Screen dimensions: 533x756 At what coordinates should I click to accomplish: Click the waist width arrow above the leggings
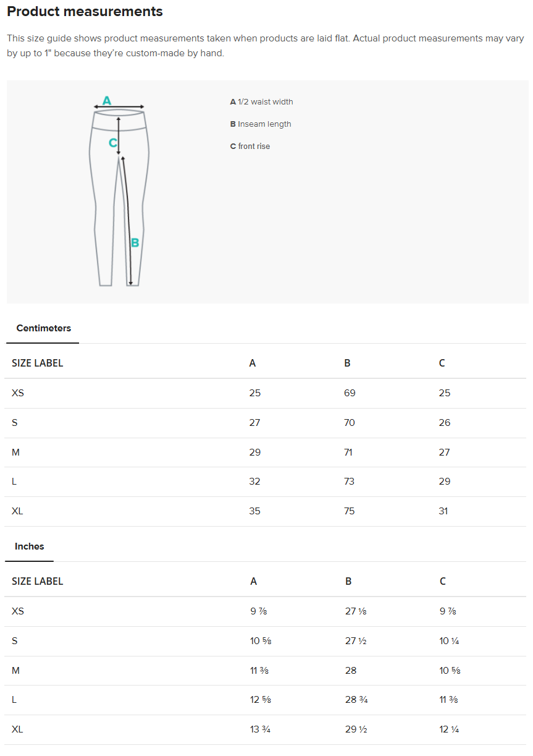119,107
